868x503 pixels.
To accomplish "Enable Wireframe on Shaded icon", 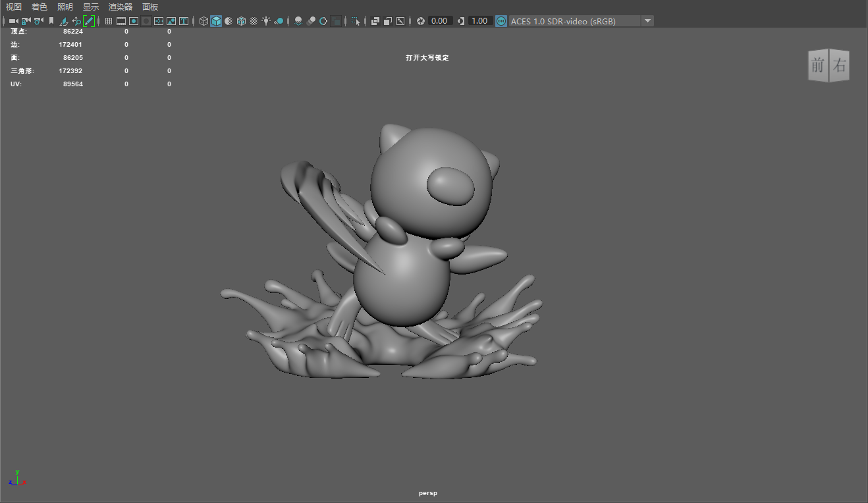I will pos(241,21).
